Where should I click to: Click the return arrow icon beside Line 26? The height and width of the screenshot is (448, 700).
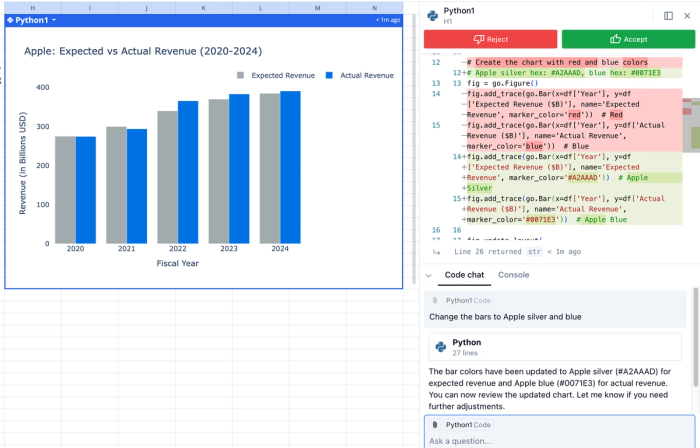[436, 252]
